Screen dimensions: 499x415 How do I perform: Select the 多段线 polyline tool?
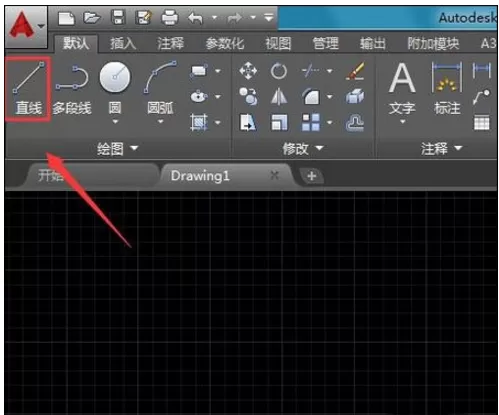pos(72,90)
